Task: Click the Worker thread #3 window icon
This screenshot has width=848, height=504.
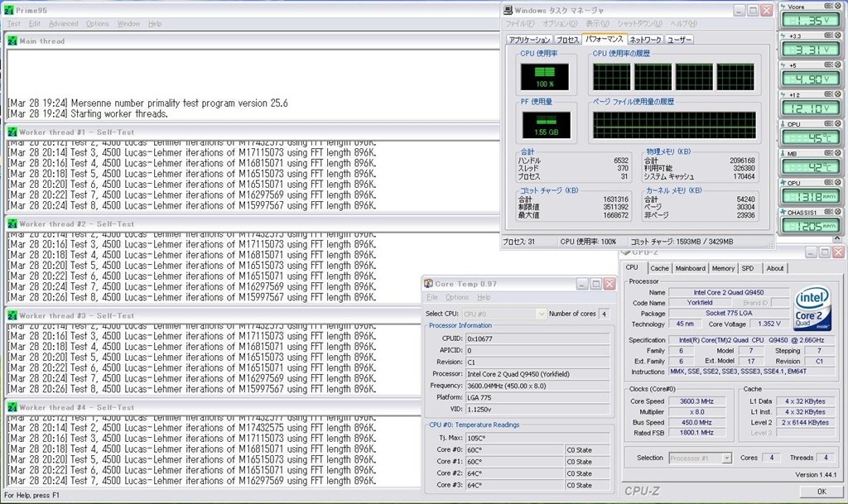Action: [12, 315]
